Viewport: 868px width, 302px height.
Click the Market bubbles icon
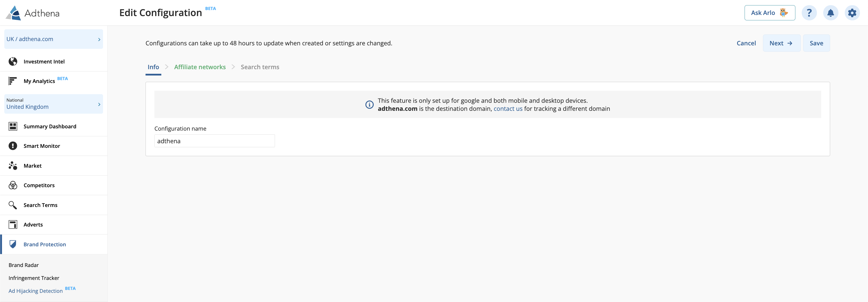click(13, 165)
